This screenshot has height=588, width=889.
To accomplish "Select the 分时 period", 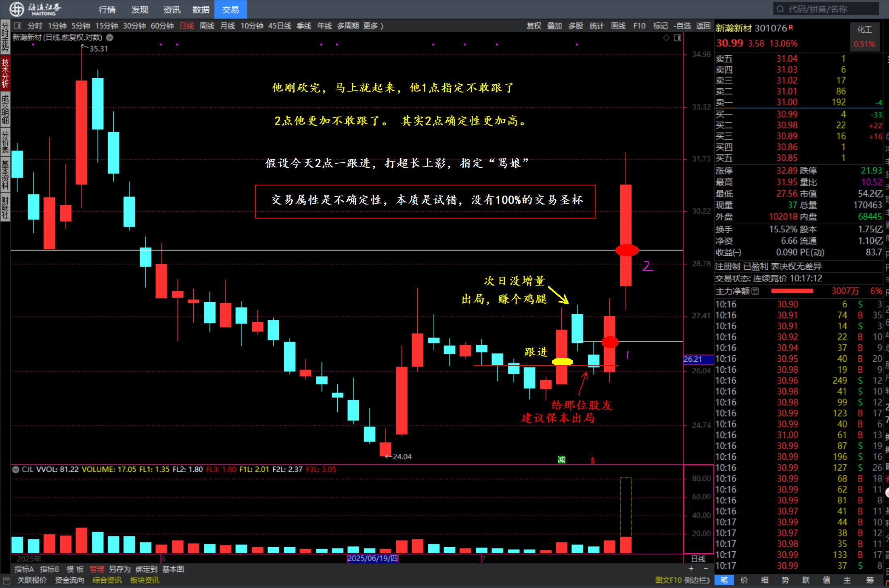I will coord(35,26).
